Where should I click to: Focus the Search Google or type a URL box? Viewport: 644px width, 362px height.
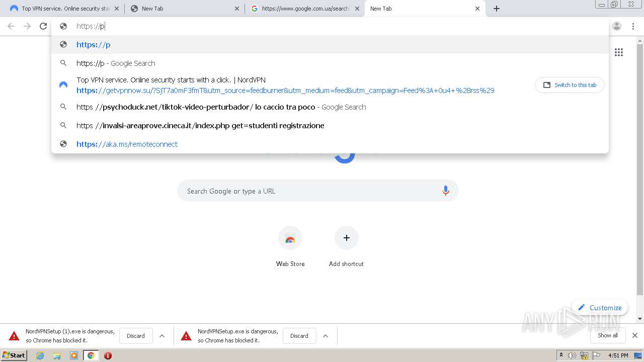point(318,191)
